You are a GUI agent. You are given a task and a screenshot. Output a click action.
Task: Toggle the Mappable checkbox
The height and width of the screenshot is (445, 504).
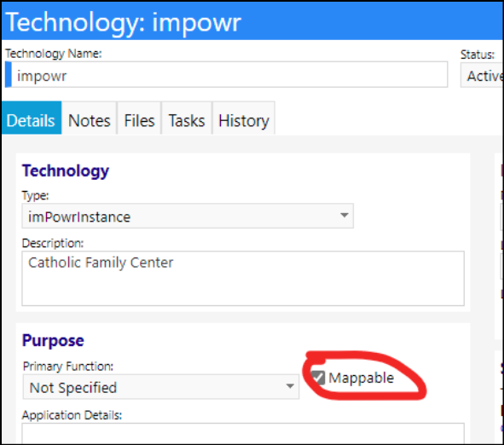coord(318,378)
